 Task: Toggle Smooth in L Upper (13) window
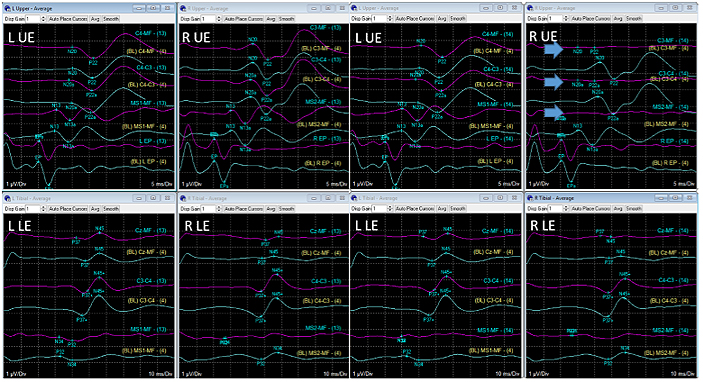tap(111, 19)
